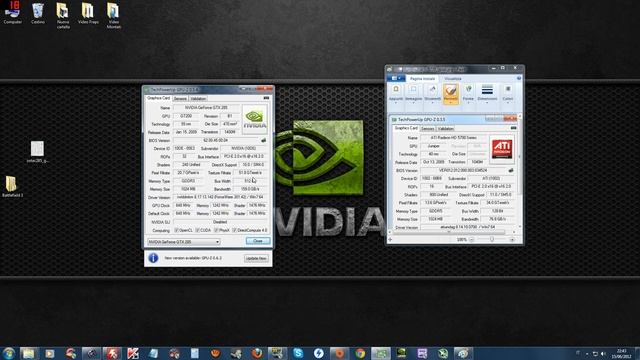This screenshot has width=640, height=360.
Task: Click the Paint help icon at ribbon right
Action: (x=519, y=78)
